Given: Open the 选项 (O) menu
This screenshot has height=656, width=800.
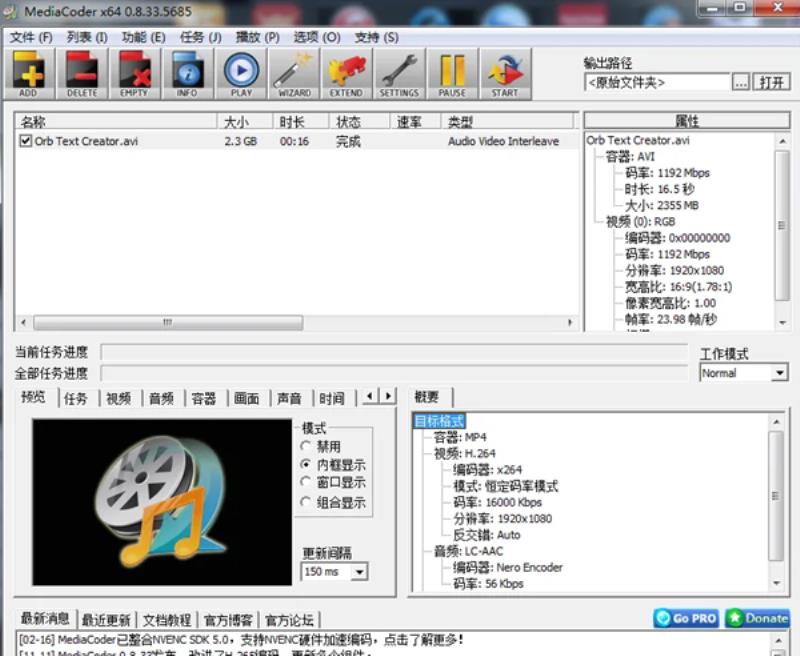Looking at the screenshot, I should [x=317, y=37].
